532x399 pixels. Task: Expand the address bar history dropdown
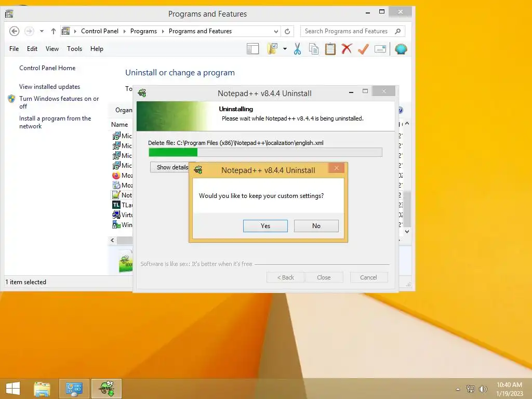tap(276, 31)
